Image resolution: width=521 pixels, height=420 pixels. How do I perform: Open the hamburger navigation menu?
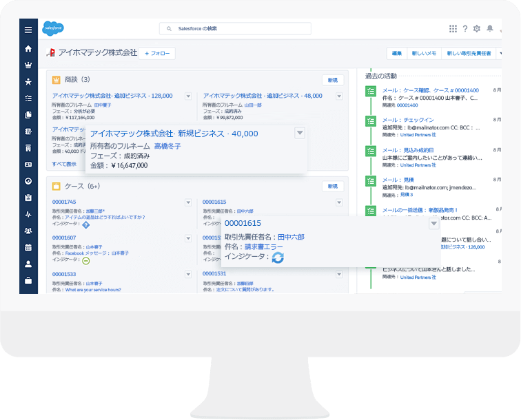tap(28, 30)
